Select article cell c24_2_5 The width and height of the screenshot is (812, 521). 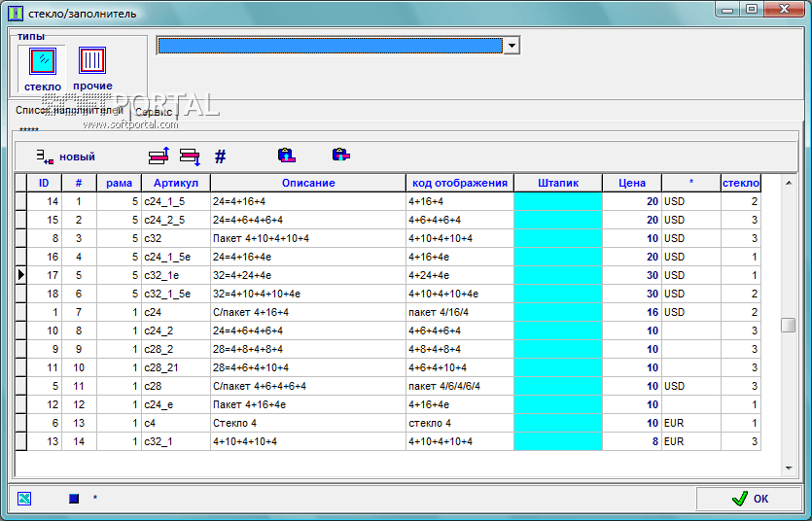[x=176, y=220]
